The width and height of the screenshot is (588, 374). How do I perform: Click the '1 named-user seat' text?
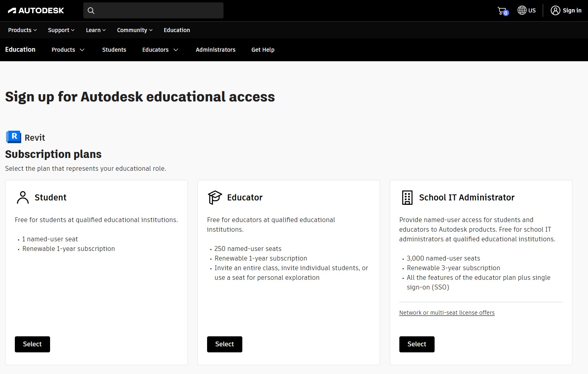(x=50, y=239)
